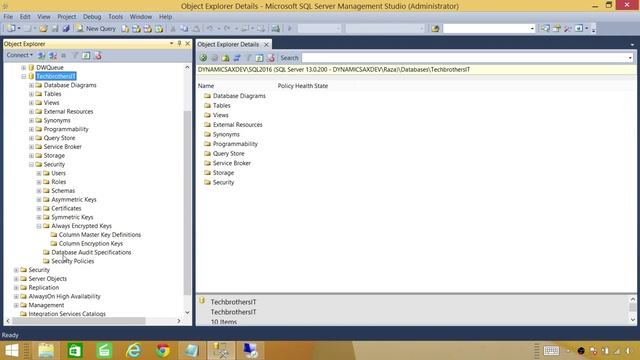
Task: Click Connect Object Explorer icon beside Connect
Action: point(42,56)
